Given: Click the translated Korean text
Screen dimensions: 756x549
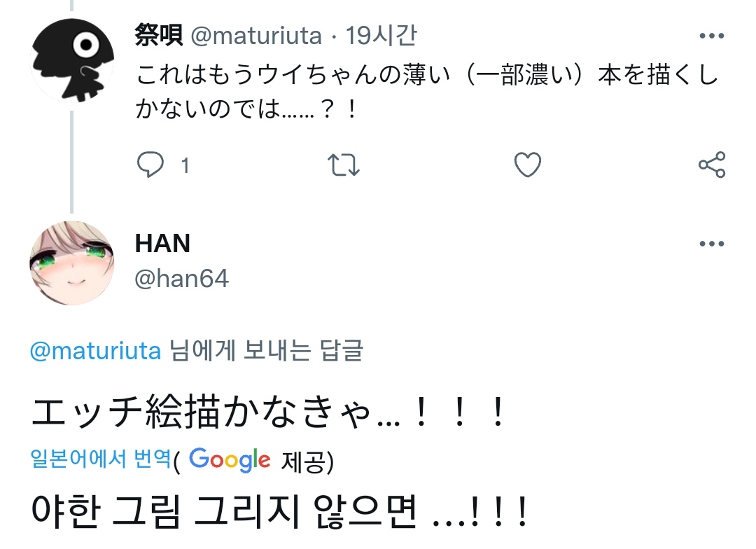Looking at the screenshot, I should pos(279,511).
